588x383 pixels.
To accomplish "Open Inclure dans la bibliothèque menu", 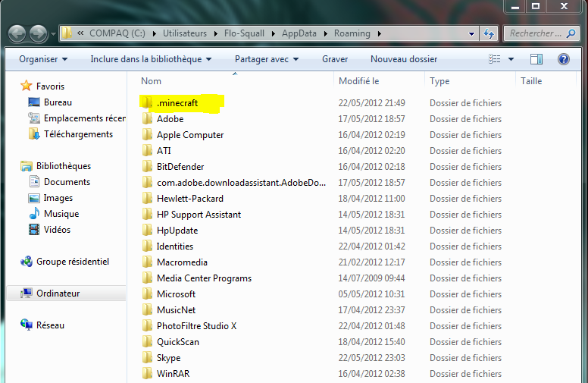I will click(151, 59).
